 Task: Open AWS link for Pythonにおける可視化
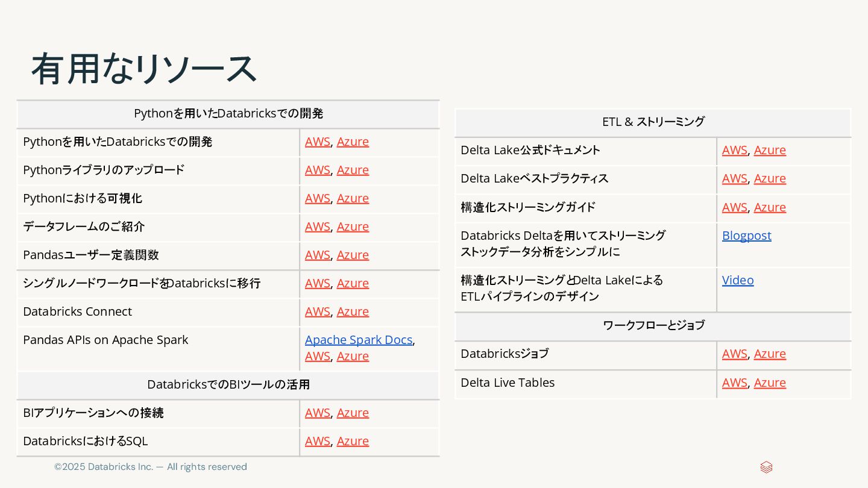[x=318, y=198]
